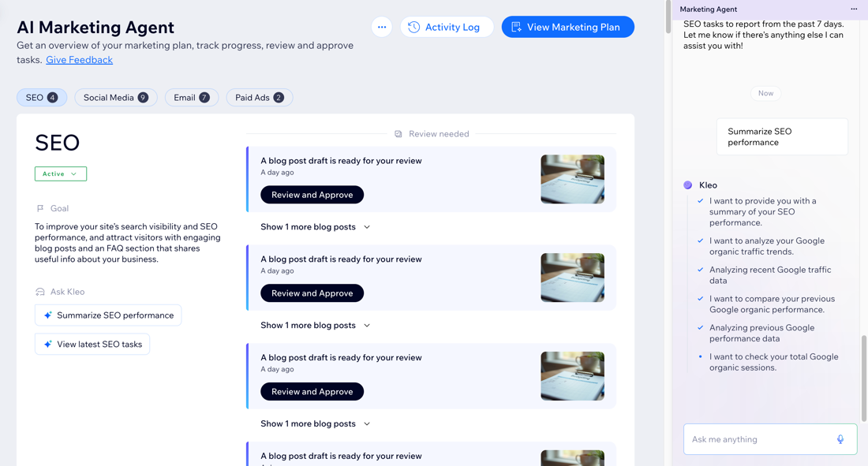Image resolution: width=868 pixels, height=466 pixels.
Task: Open third blog post thumbnail image
Action: [572, 376]
